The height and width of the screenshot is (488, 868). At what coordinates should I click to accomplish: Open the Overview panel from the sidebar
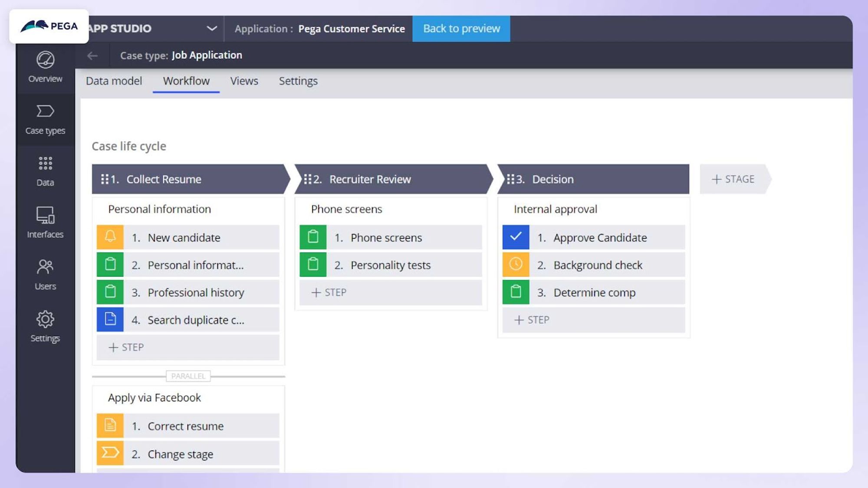[45, 68]
